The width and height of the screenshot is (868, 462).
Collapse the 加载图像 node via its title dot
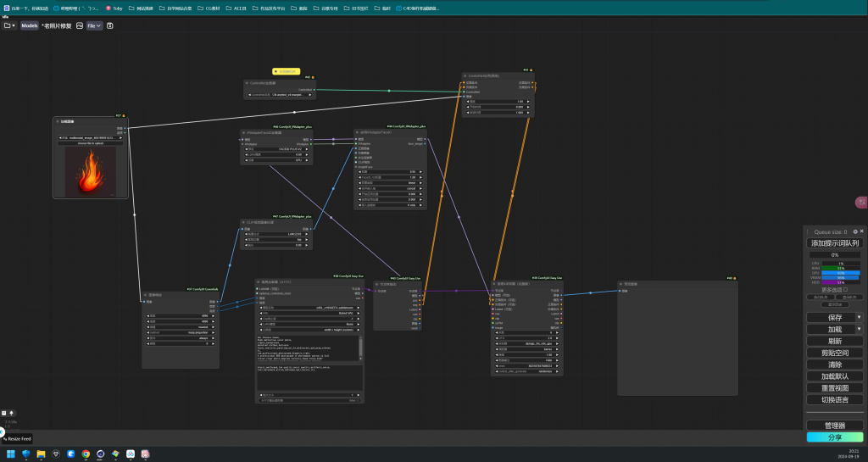[x=58, y=121]
